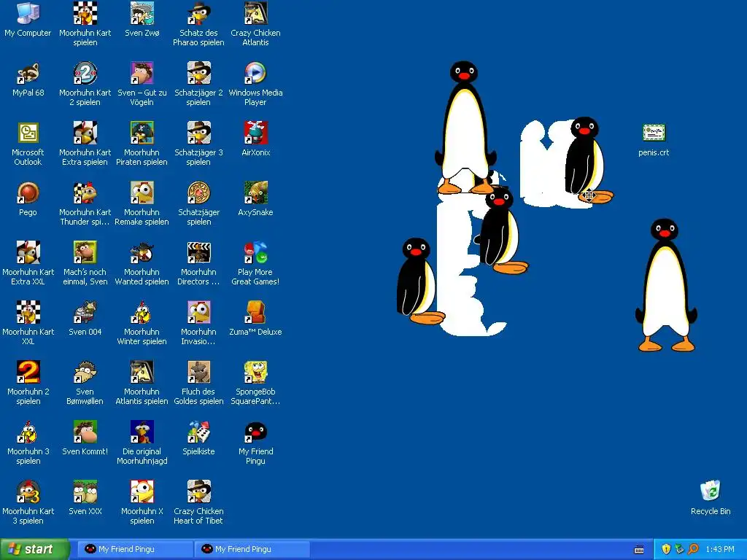Switch to second My Friend Pingu taskbar button
The width and height of the screenshot is (747, 560).
point(252,549)
